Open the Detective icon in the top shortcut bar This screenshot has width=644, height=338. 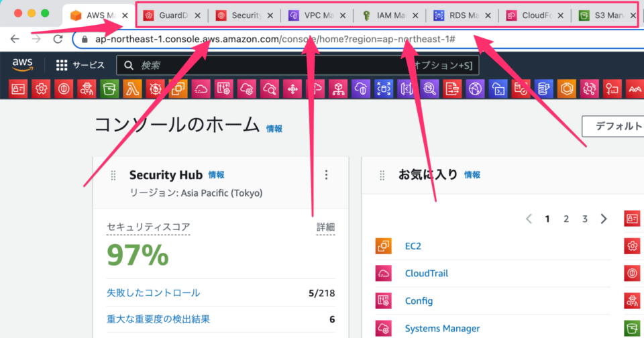click(x=87, y=89)
